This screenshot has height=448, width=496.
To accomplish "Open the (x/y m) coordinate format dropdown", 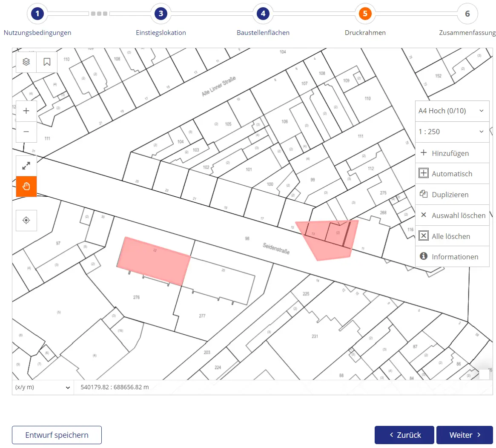I will click(x=43, y=388).
